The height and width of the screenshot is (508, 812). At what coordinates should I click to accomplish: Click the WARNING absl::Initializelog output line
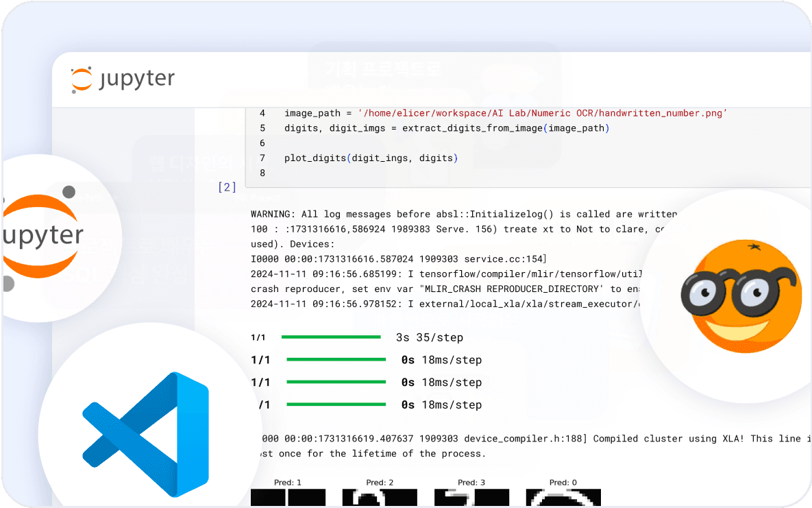[464, 214]
